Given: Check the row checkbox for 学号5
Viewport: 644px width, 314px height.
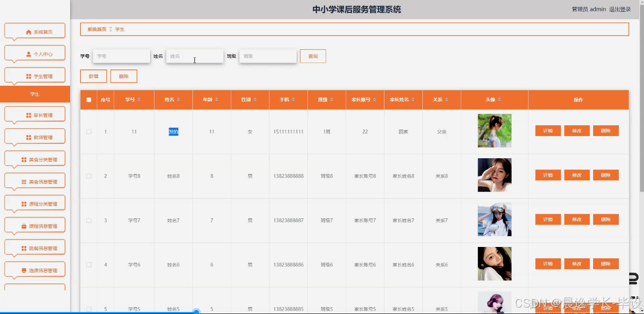Looking at the screenshot, I should (x=89, y=309).
